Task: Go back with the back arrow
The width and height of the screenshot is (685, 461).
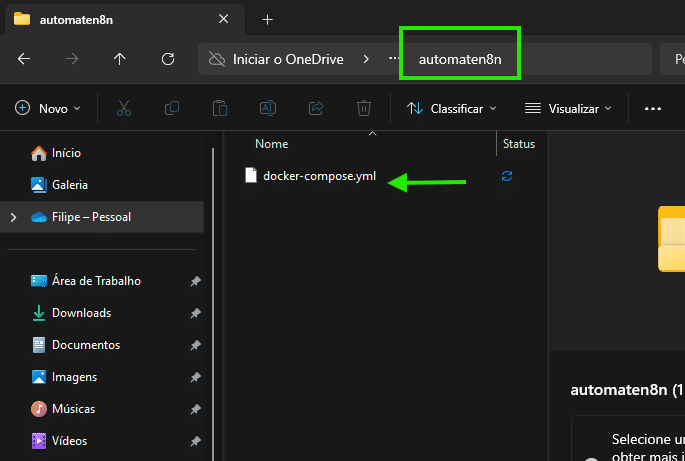Action: (x=24, y=59)
